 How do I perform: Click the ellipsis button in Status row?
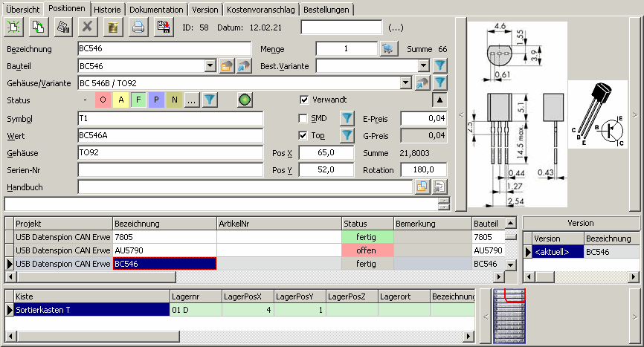click(x=191, y=100)
